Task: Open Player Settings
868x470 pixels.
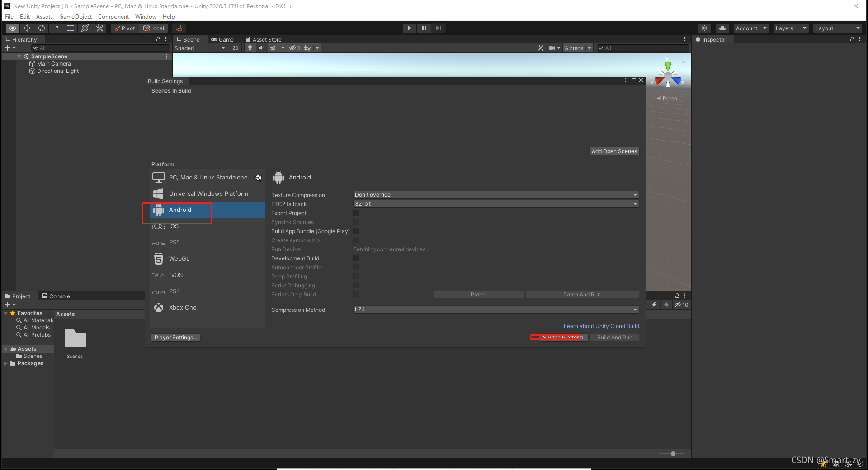Action: pos(175,338)
